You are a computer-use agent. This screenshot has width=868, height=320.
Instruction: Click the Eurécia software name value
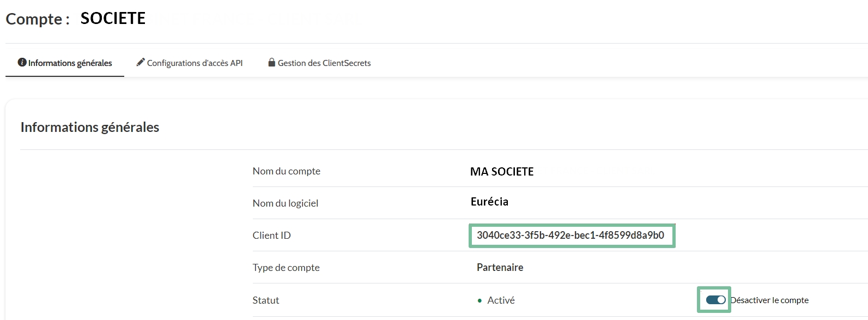[489, 202]
